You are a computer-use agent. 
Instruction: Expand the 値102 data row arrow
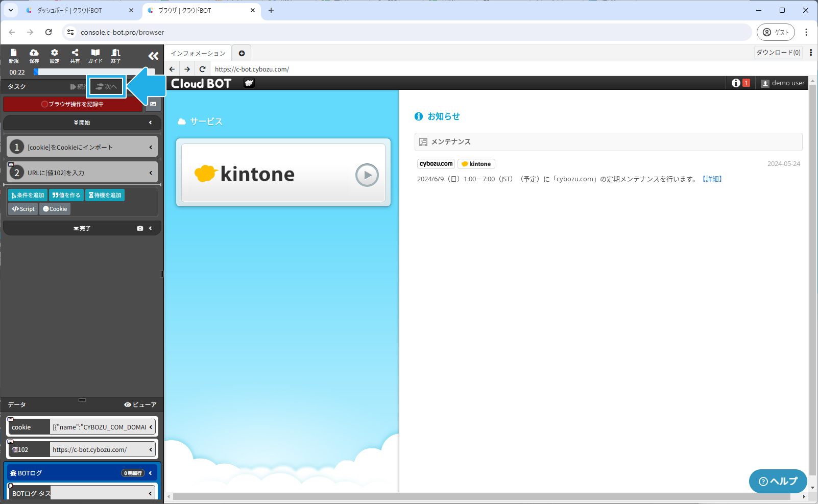pos(151,449)
